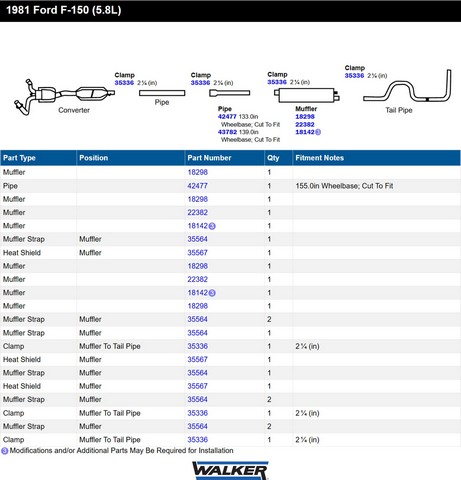Click the Tail Pipe drawing in the diagram
The width and height of the screenshot is (461, 480).
point(407,86)
